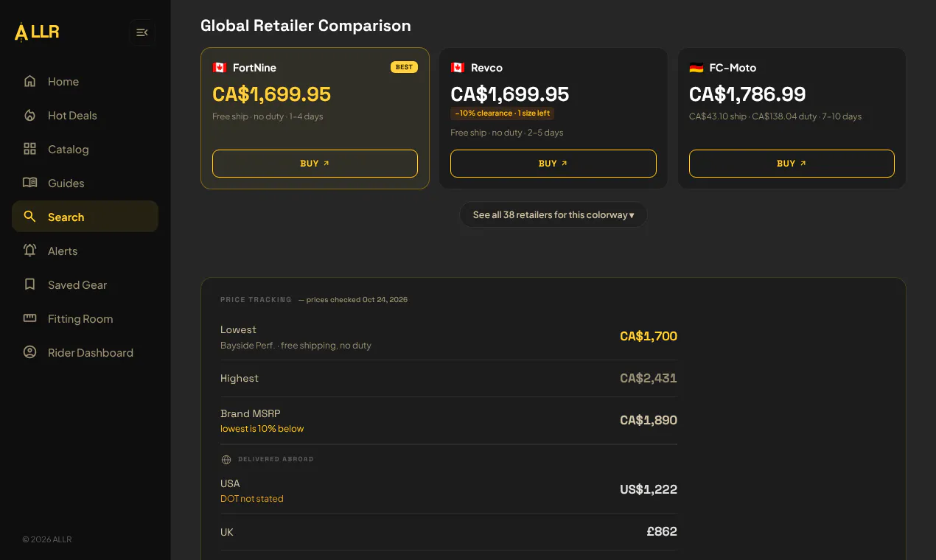
Task: Open the Hot Deals sidebar item
Action: (85, 115)
